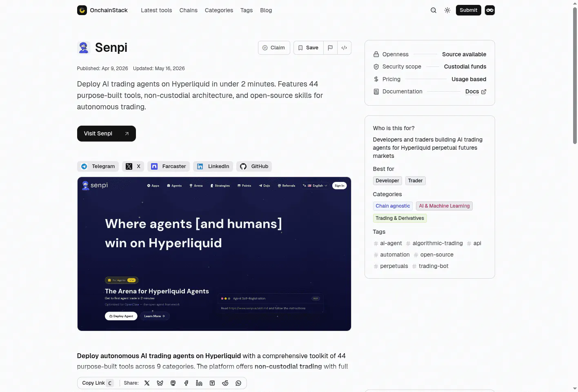Screen dimensions: 578x392
Task: Share on WhatsApp icon
Action: pyautogui.click(x=238, y=383)
